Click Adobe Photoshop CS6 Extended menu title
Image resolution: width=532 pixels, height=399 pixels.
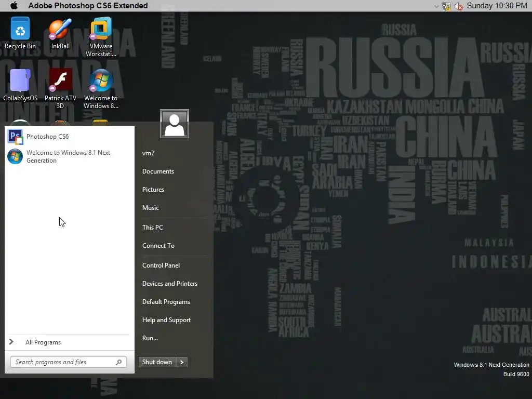click(x=88, y=5)
